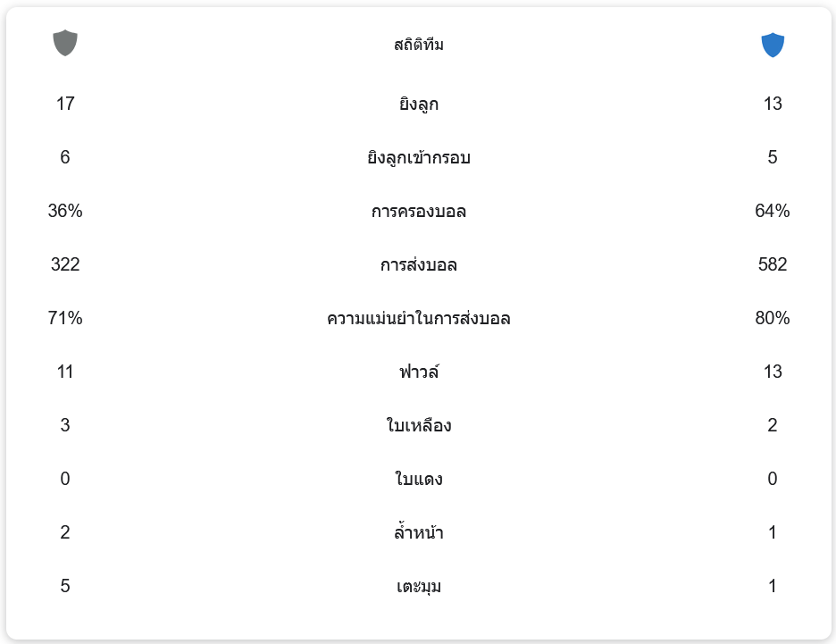Click the สถิติทีม header title
Viewport: 836px width, 644px height.
coord(418,45)
